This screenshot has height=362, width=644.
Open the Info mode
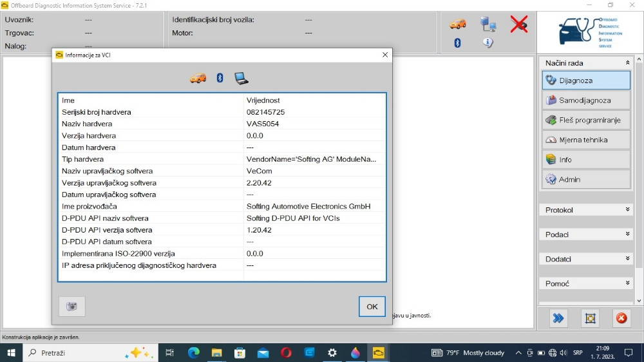tap(586, 160)
